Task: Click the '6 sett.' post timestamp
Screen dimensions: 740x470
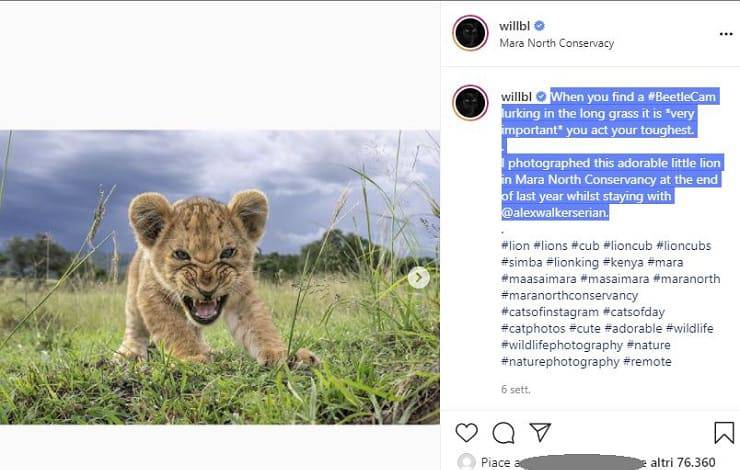Action: coord(517,388)
